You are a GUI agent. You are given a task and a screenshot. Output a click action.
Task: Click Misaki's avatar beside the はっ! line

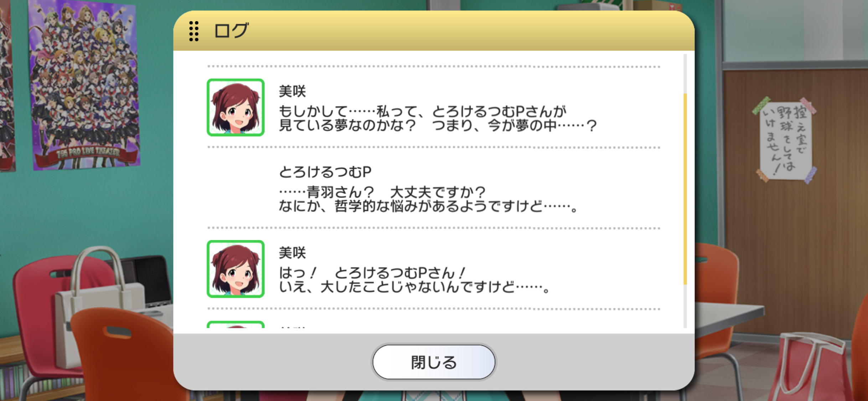tap(236, 269)
